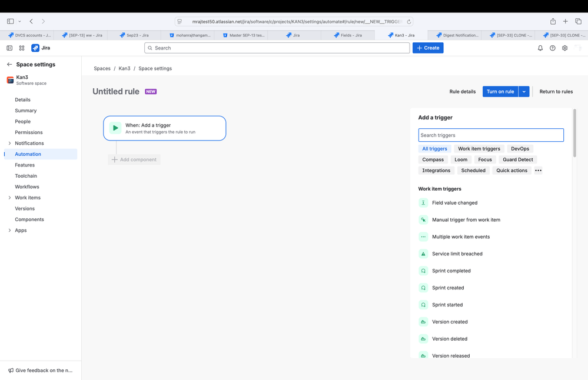This screenshot has width=588, height=380.
Task: Select the Sprint completed icon
Action: [423, 271]
